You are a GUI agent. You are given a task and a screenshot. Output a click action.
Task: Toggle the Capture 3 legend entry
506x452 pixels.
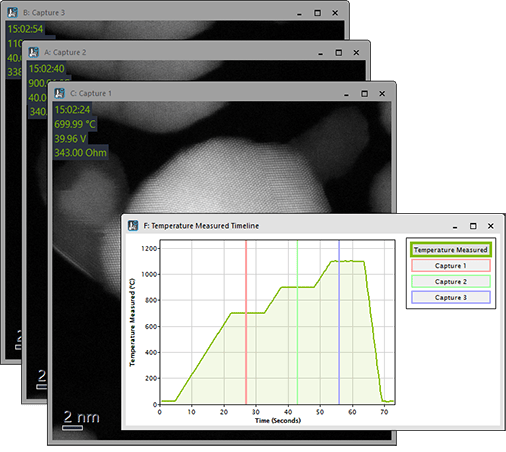coord(451,297)
